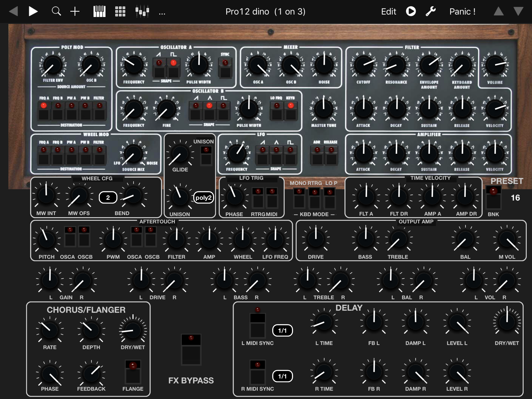Adjust the Poly Mod FILTER ENV knob

pos(53,64)
